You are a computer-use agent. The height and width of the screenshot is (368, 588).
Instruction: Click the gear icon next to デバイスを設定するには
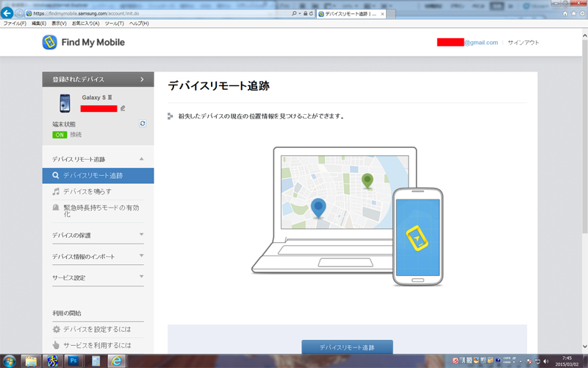pyautogui.click(x=57, y=329)
